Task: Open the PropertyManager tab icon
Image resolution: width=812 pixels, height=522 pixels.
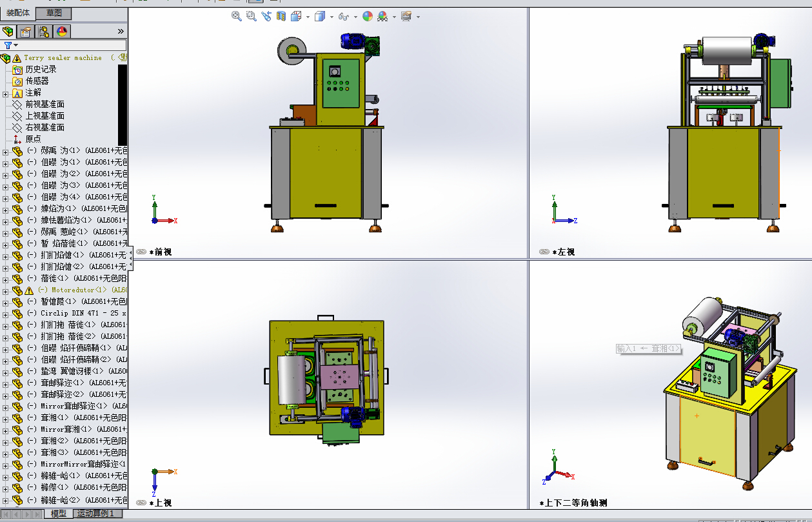Action: click(x=26, y=32)
